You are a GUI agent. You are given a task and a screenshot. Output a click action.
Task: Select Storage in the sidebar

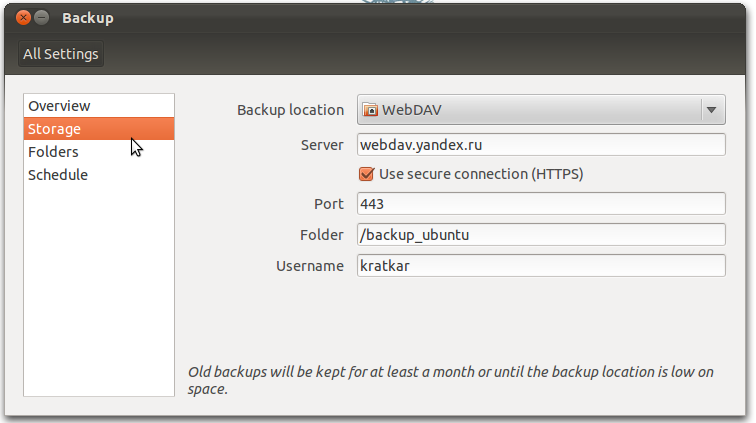[55, 129]
